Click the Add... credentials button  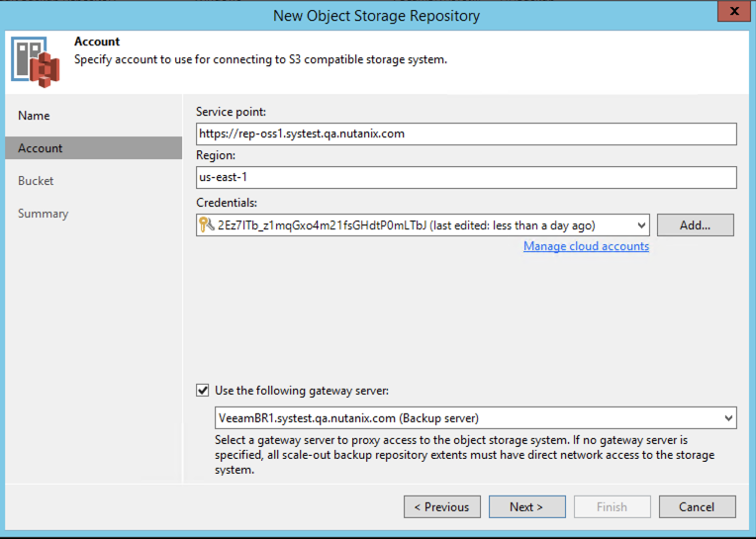tap(695, 225)
